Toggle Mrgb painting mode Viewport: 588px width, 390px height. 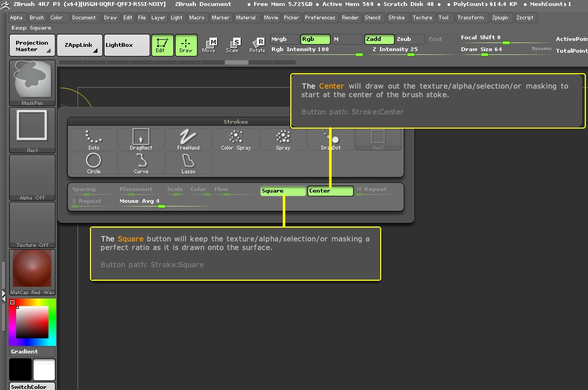coord(285,39)
